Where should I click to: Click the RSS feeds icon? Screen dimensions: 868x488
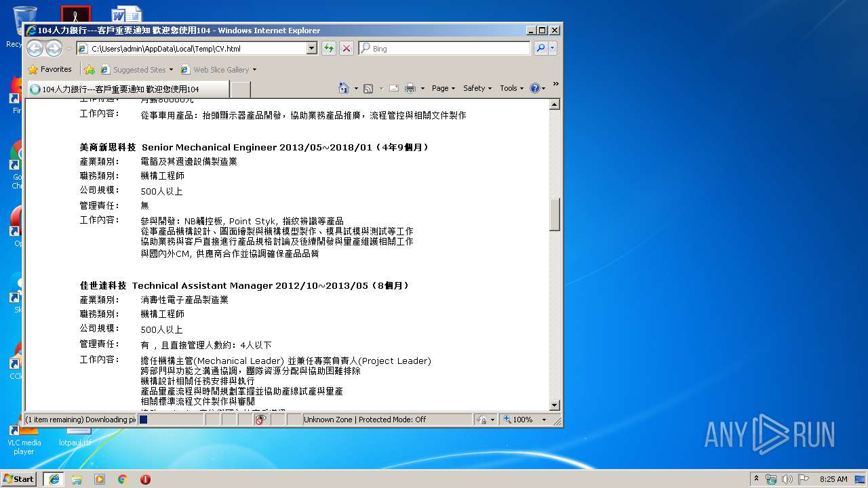(x=368, y=88)
